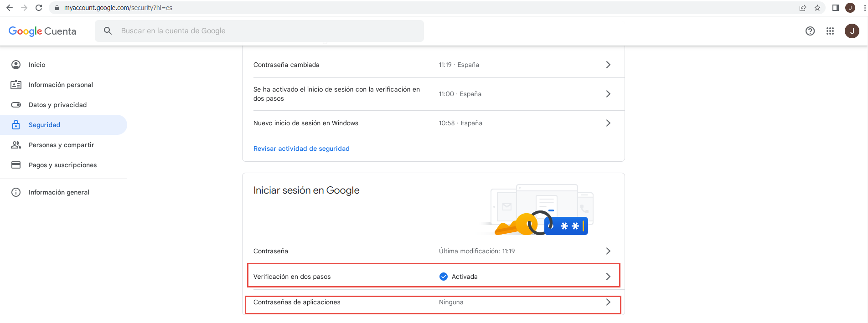Open the Contraseña setting row
This screenshot has height=323, width=868.
(x=433, y=251)
